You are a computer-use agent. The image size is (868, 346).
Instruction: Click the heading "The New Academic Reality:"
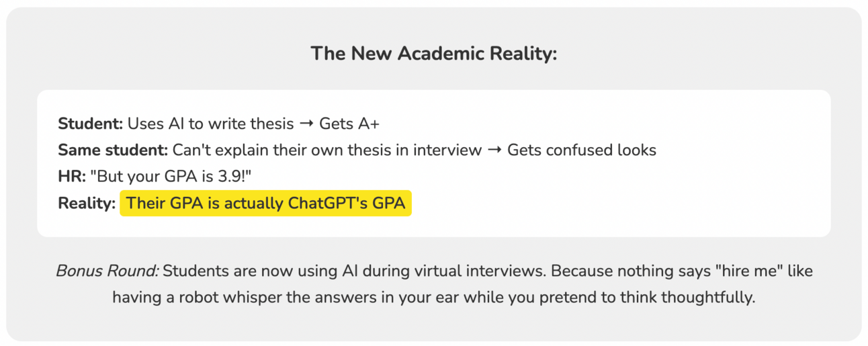[434, 54]
